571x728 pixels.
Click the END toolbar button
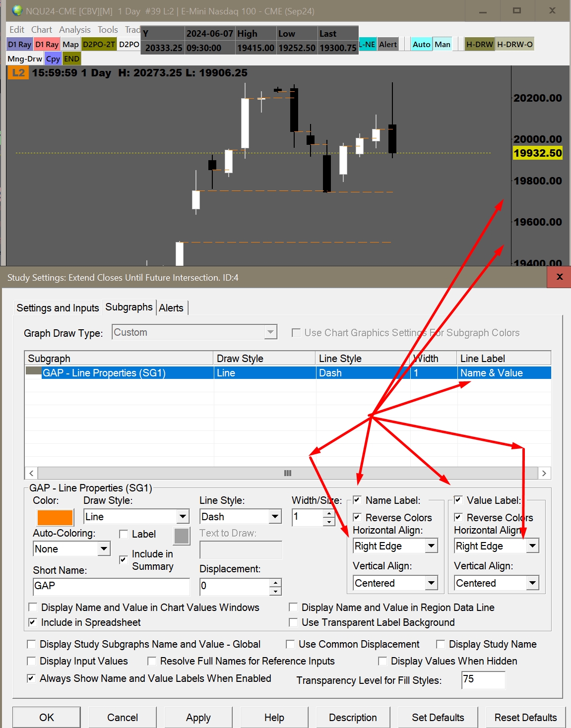point(71,59)
